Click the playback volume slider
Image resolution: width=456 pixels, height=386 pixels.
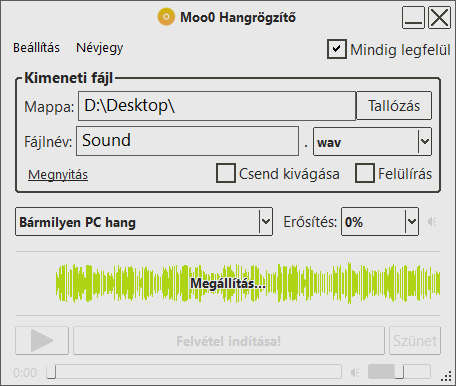399,371
